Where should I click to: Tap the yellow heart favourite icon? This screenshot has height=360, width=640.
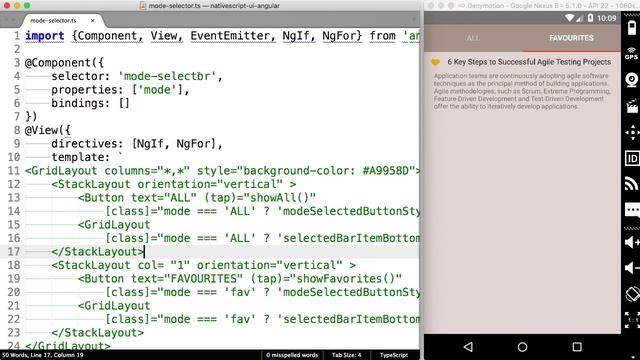[x=436, y=62]
